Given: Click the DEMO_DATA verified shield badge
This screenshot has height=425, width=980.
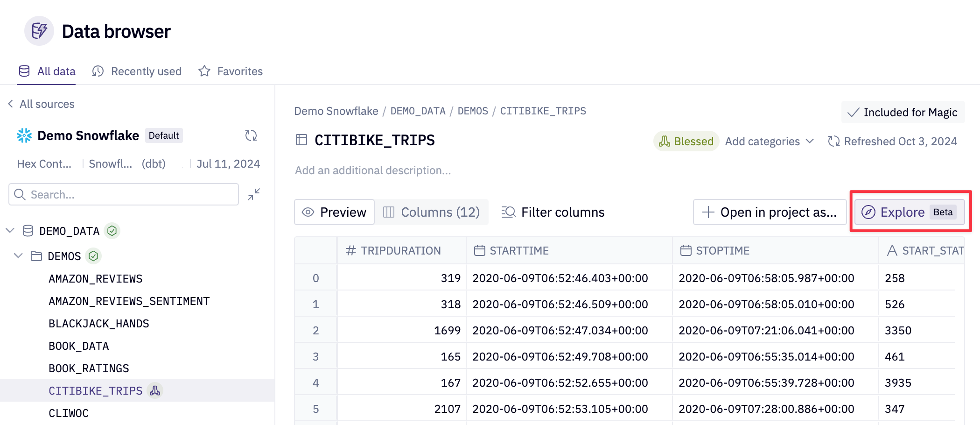Looking at the screenshot, I should (112, 231).
